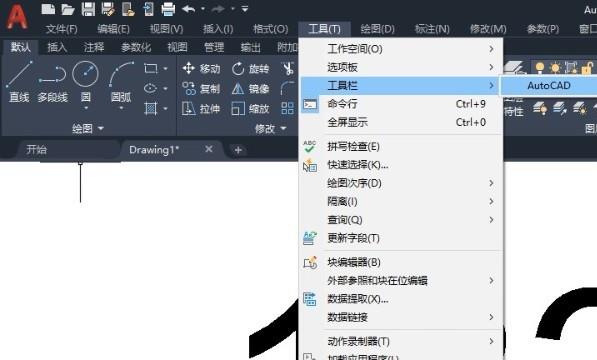This screenshot has width=597, height=360.
Task: Expand the ellipse tool dropdown arrow
Action: click(166, 88)
